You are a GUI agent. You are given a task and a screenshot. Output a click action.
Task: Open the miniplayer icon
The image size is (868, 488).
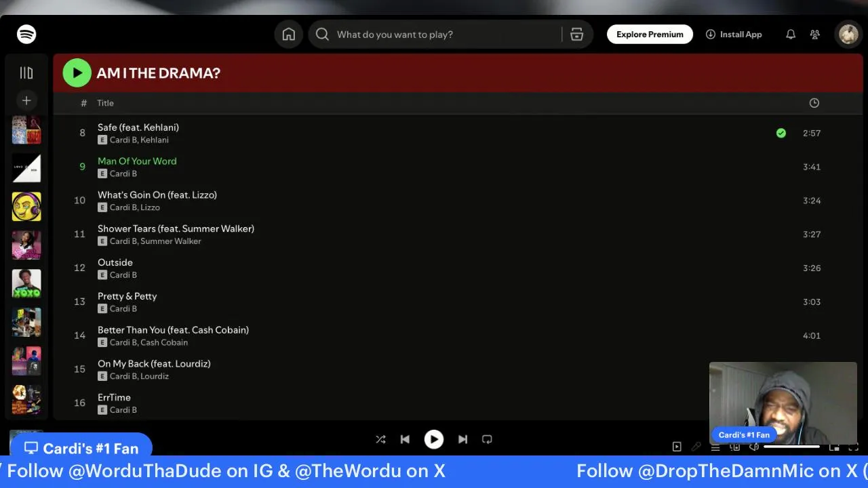click(834, 447)
